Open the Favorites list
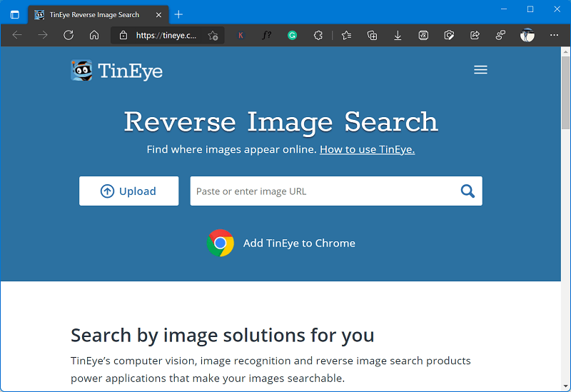This screenshot has width=571, height=392. 346,35
